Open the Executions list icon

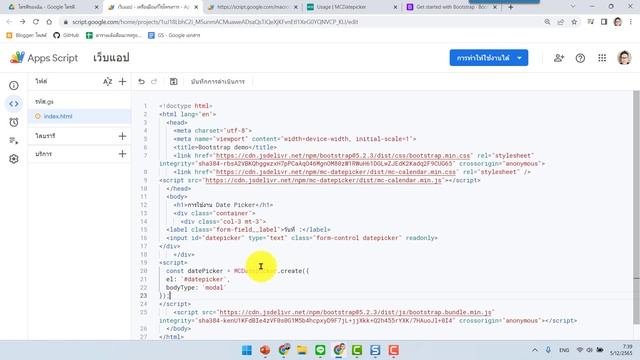tap(14, 140)
